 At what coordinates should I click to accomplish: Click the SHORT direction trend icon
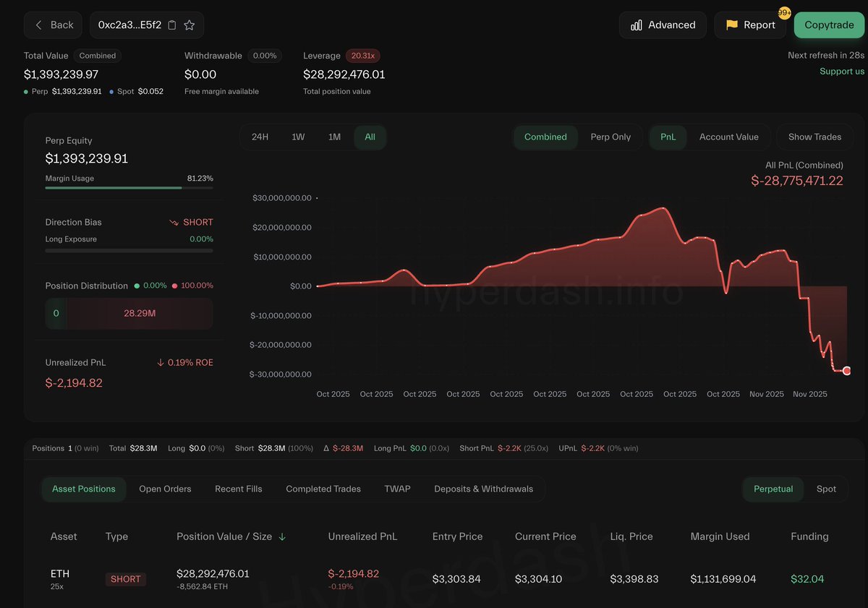[x=174, y=223]
